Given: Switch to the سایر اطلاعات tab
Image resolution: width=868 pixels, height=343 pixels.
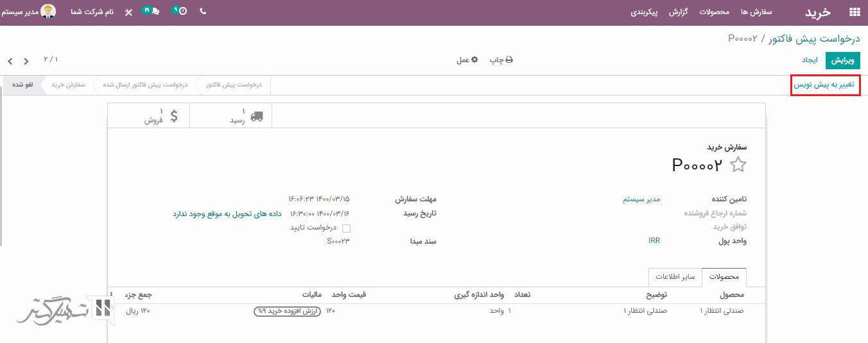Looking at the screenshot, I should pyautogui.click(x=675, y=277).
